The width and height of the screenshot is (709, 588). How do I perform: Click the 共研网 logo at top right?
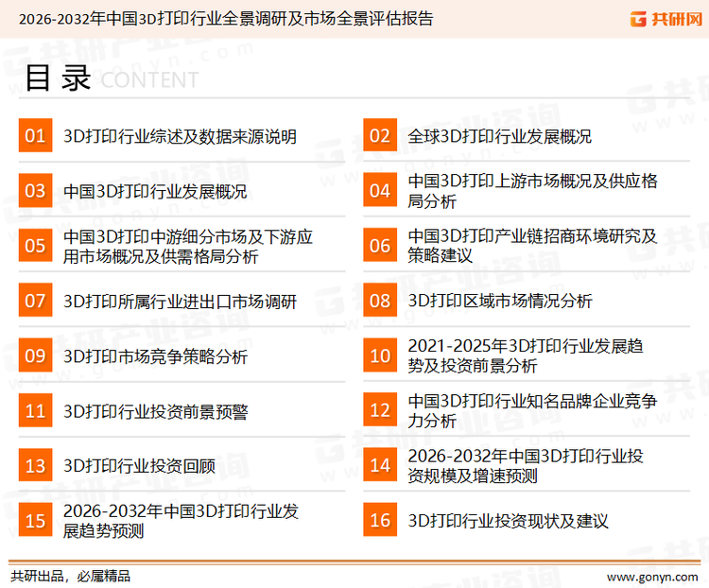click(666, 19)
